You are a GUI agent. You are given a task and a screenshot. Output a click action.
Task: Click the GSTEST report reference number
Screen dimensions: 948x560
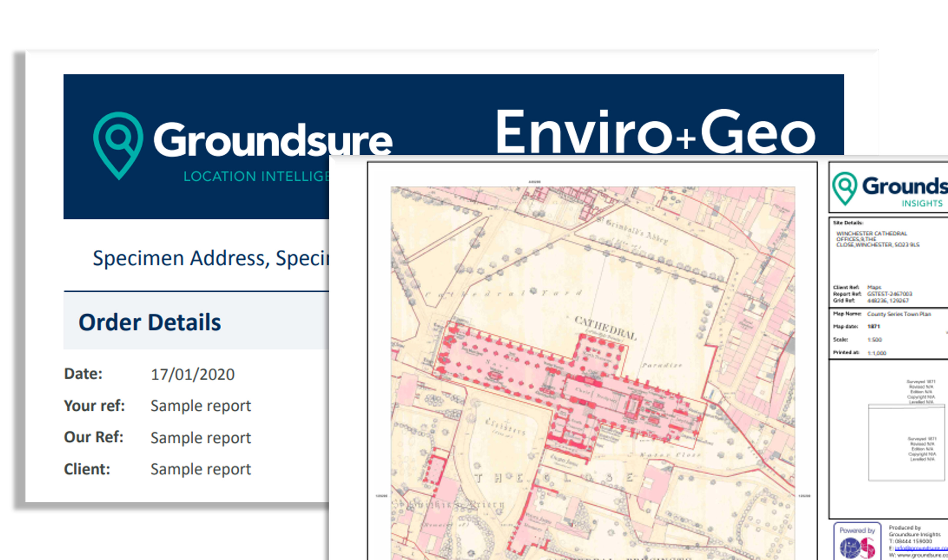889,294
